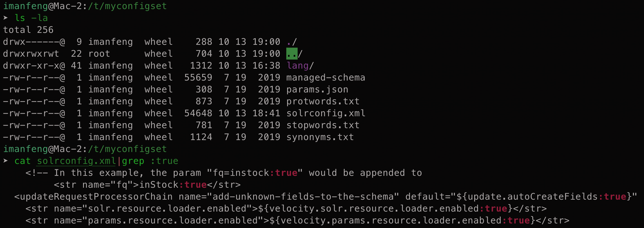
Task: Click the grep command word
Action: pos(133,161)
